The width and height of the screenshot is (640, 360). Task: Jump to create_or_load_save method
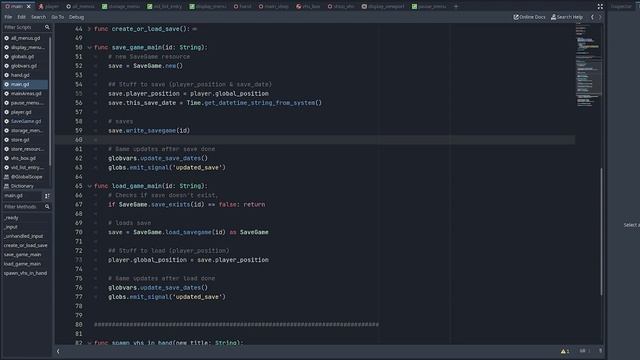coord(25,245)
